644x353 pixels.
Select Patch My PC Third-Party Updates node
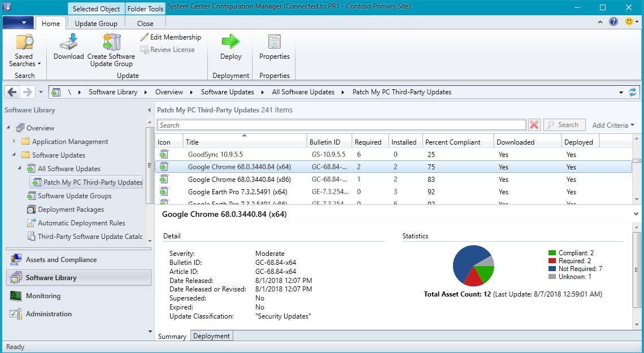[x=88, y=182]
